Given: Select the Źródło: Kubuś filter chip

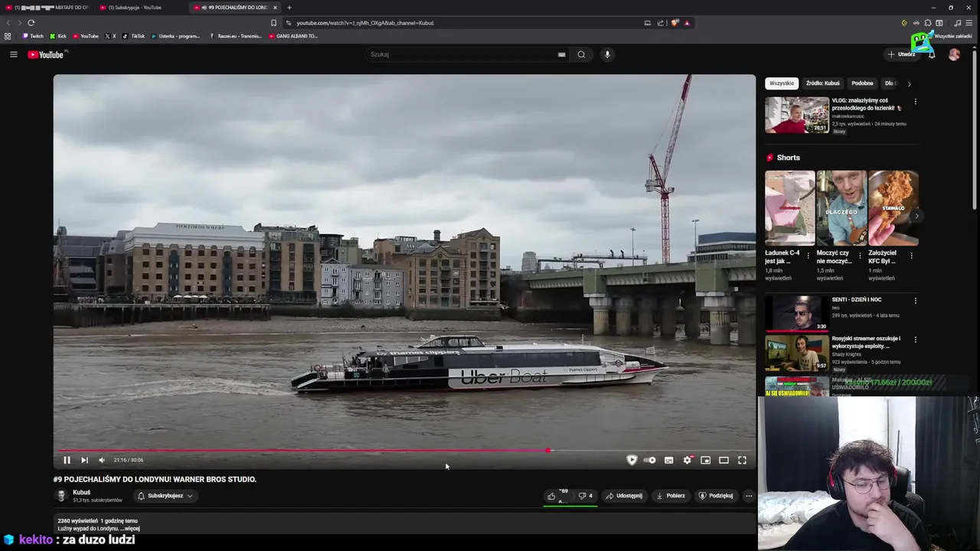Looking at the screenshot, I should coord(822,83).
